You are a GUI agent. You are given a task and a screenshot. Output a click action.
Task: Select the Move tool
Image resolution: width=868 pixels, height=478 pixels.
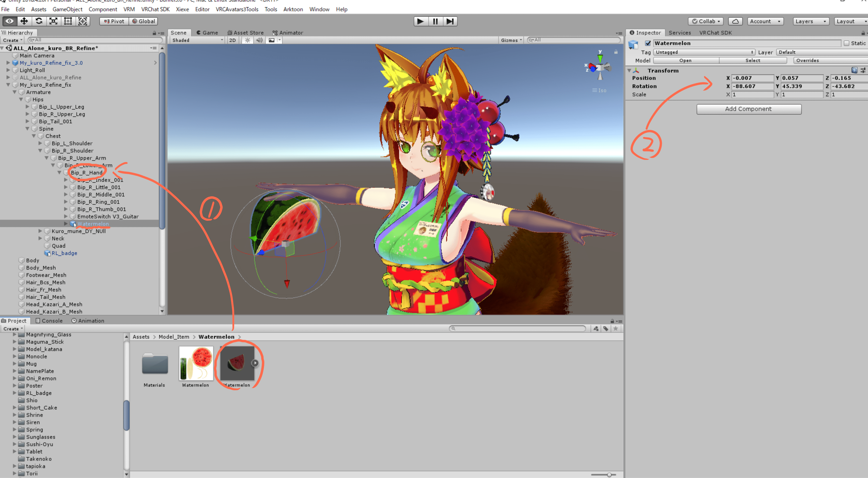24,21
